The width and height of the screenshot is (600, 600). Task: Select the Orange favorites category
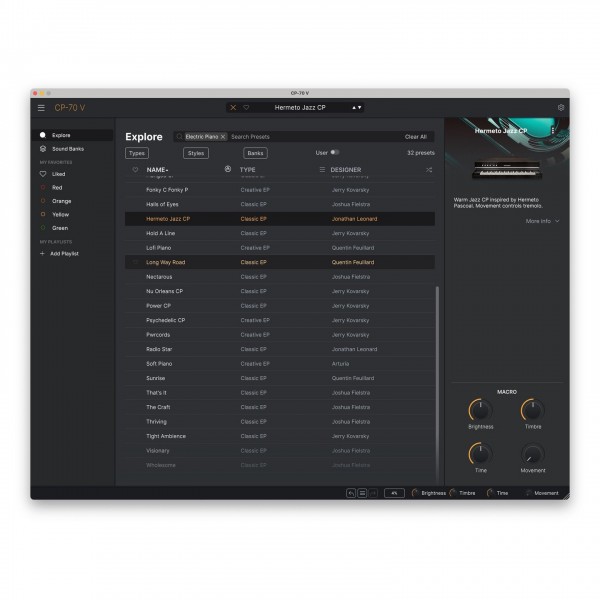[x=62, y=201]
